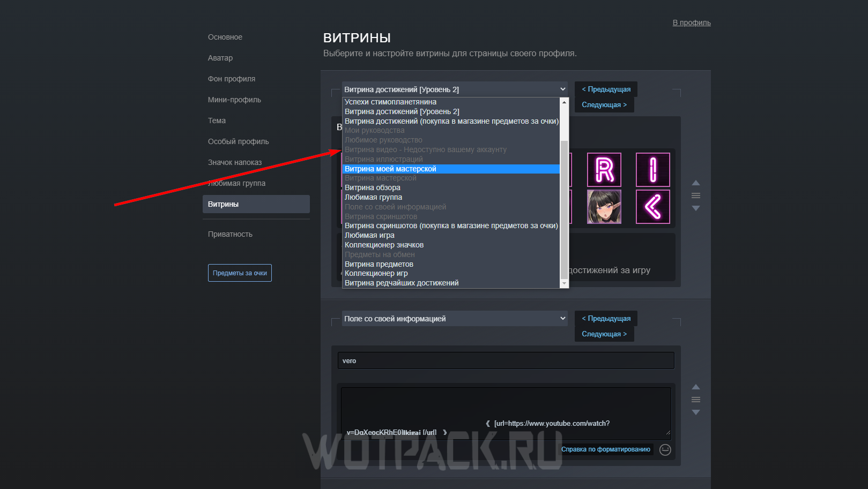The height and width of the screenshot is (489, 868).
Task: Click the neon left-chevron achievement icon
Action: [652, 207]
